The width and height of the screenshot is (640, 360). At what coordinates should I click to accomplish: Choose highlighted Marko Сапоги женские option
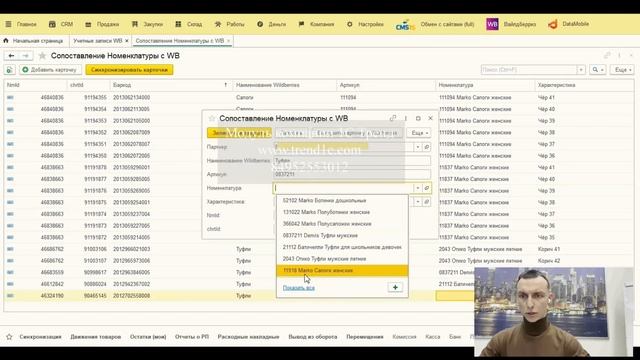[342, 271]
